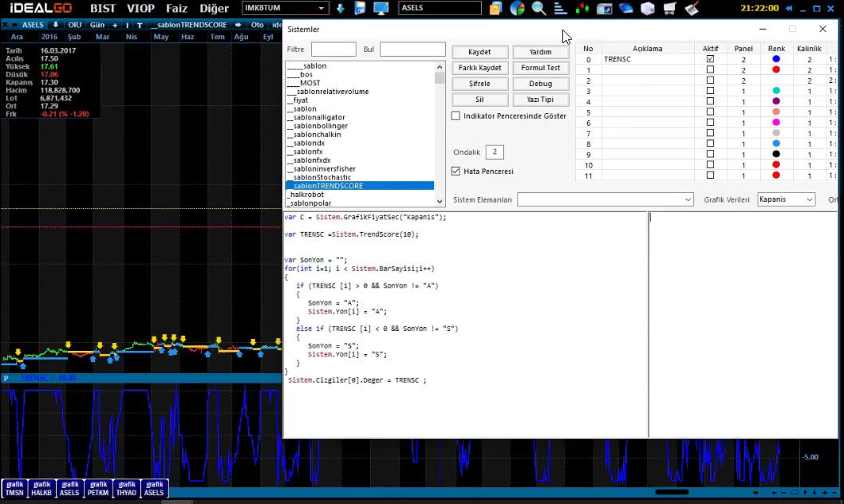The height and width of the screenshot is (504, 844).
Task: Uncheck Aktif checkbox for row 0 TRENSC
Action: 710,59
